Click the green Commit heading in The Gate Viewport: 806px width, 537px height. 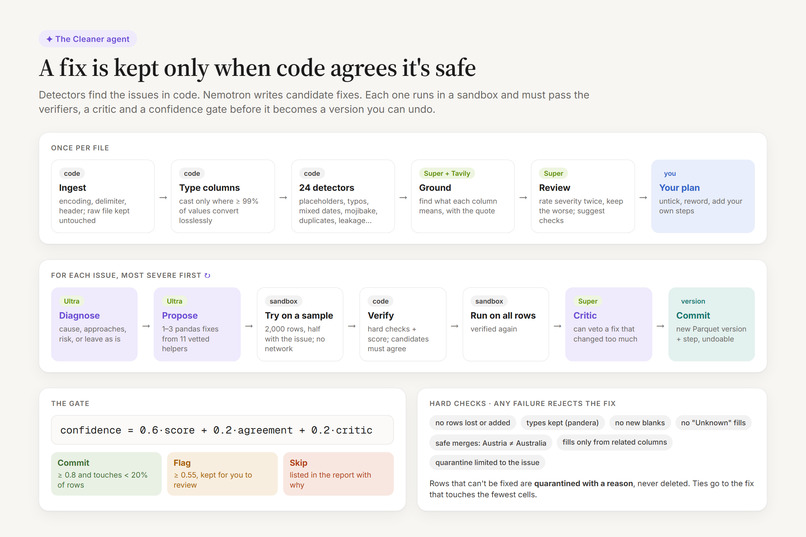pyautogui.click(x=74, y=462)
